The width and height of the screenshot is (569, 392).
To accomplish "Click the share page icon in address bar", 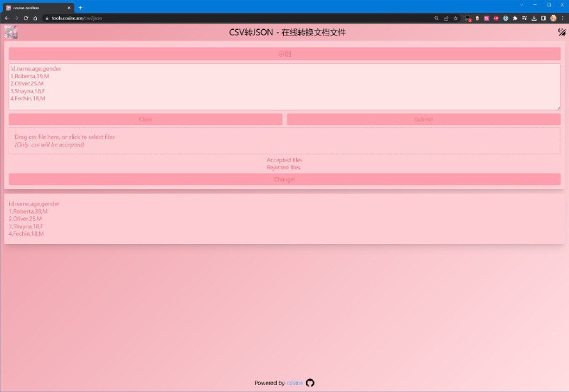I will pos(446,18).
